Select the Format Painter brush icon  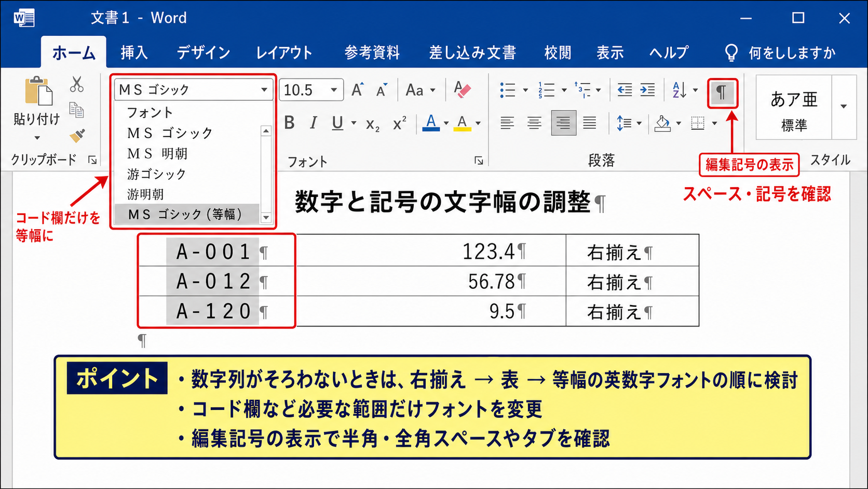coord(77,136)
